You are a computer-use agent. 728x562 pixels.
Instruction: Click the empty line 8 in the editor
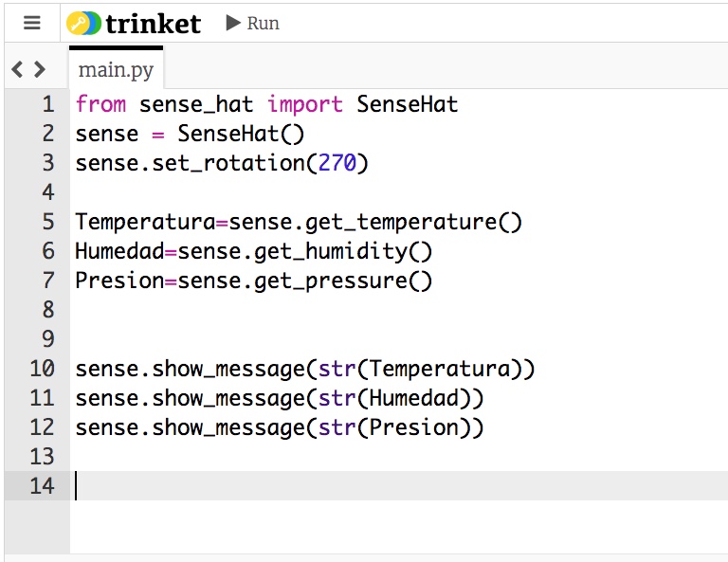pyautogui.click(x=284, y=310)
